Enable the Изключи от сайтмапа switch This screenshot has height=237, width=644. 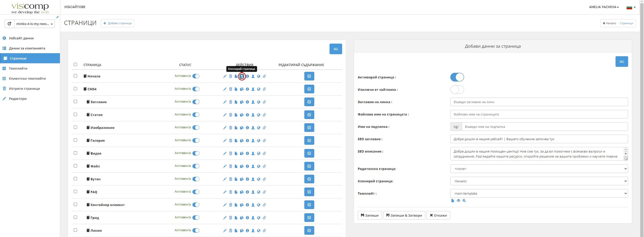(x=457, y=89)
